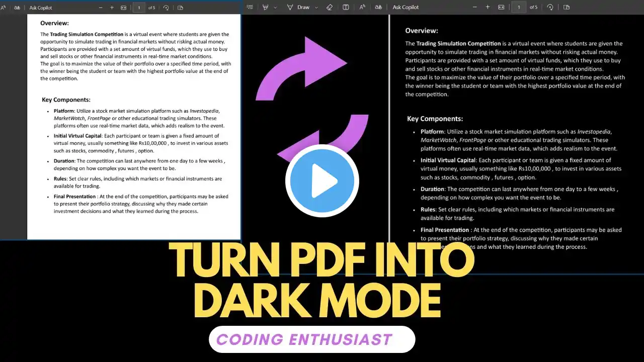The width and height of the screenshot is (644, 362).
Task: Zoom in on the light-mode PDF window
Action: tap(112, 8)
